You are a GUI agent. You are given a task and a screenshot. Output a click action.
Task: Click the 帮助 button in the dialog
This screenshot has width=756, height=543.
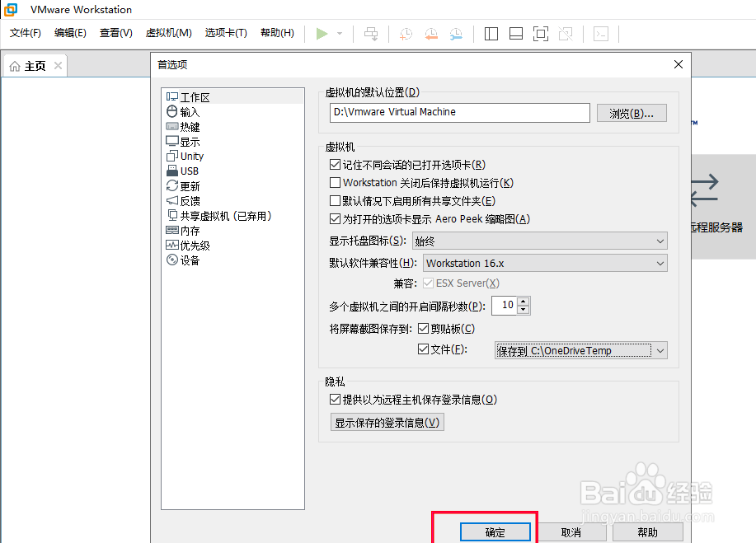click(x=647, y=532)
